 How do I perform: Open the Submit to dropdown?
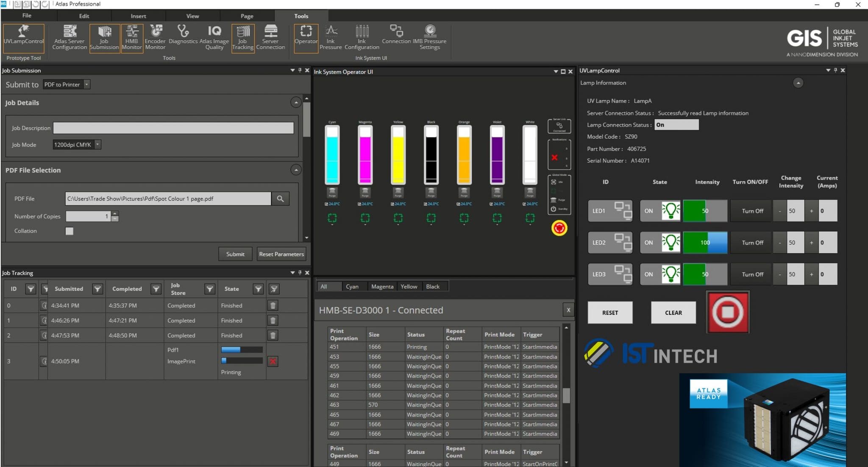pyautogui.click(x=86, y=84)
